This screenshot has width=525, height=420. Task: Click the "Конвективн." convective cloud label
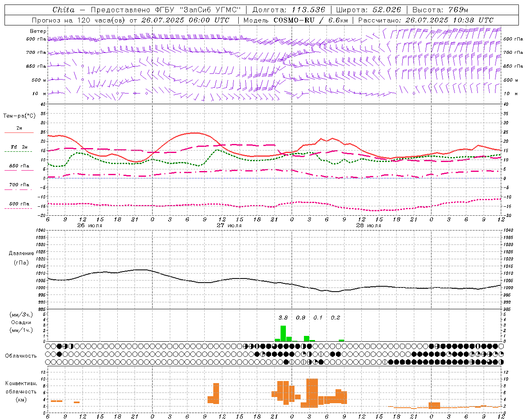(x=21, y=383)
